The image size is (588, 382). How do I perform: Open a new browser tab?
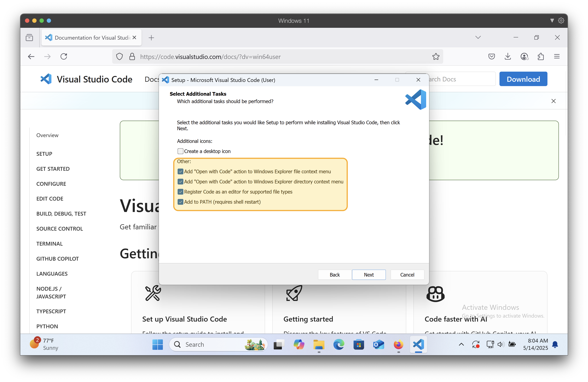[x=151, y=37]
